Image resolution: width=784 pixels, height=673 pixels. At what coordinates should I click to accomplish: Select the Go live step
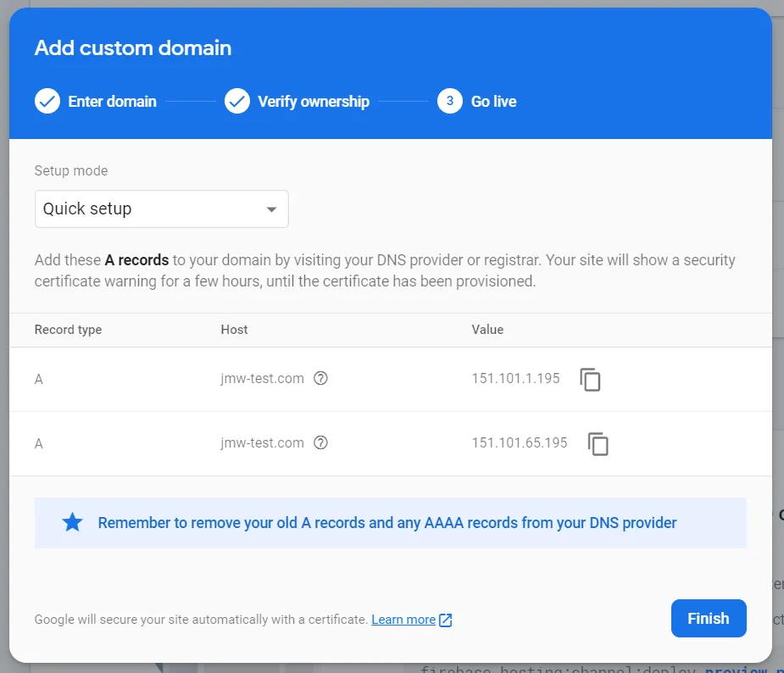coord(492,101)
